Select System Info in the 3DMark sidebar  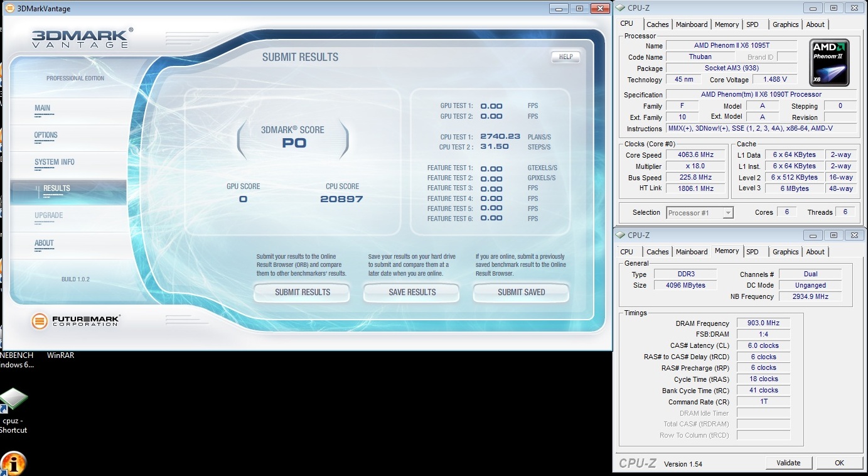click(x=55, y=163)
